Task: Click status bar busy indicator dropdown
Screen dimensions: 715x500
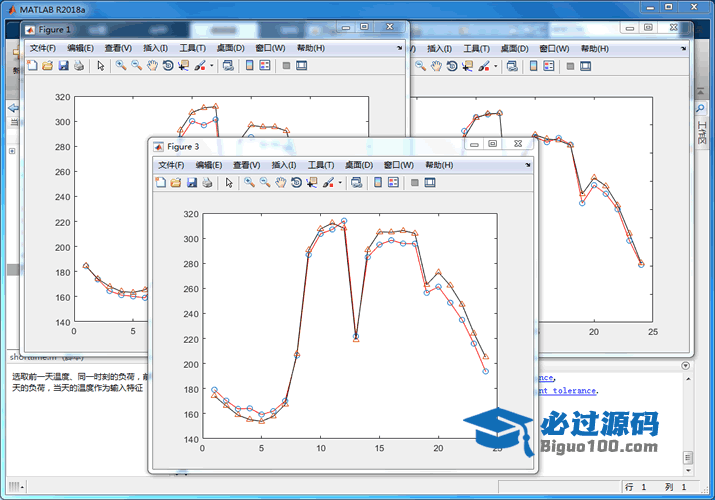Action: point(16,487)
